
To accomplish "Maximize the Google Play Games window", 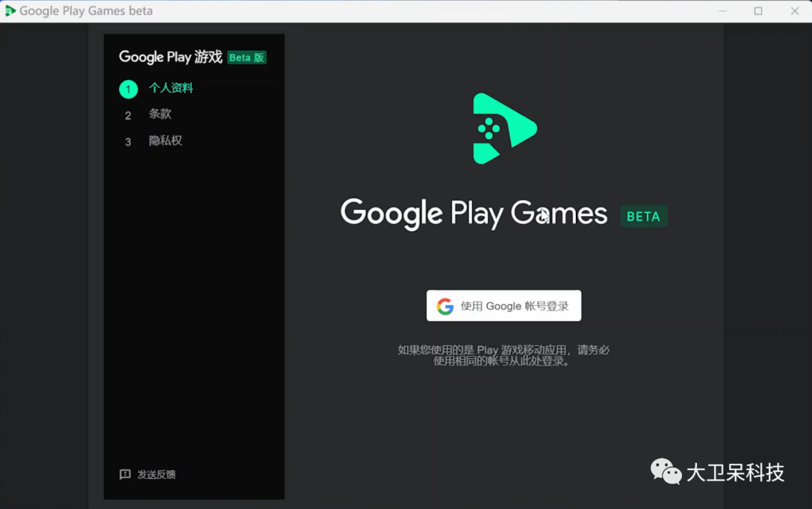I will pos(758,11).
